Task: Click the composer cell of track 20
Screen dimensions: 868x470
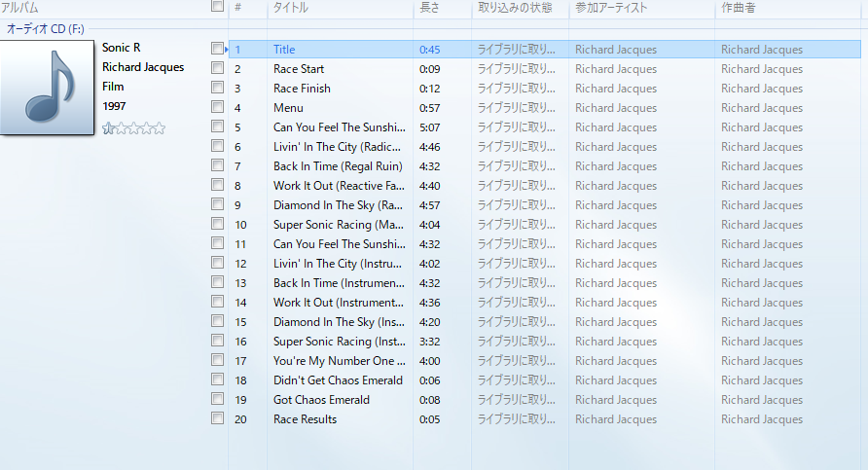Action: tap(762, 419)
